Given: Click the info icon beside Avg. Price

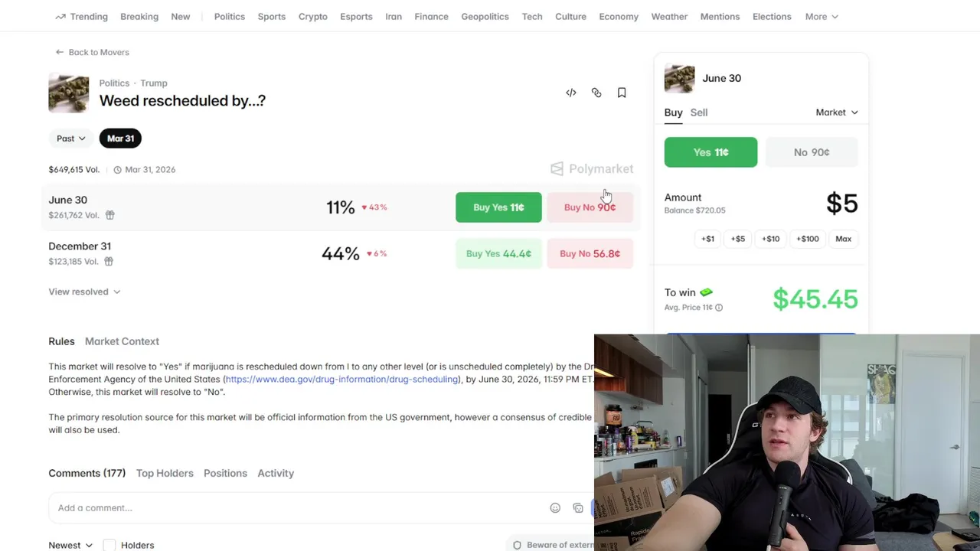Looking at the screenshot, I should click(718, 308).
